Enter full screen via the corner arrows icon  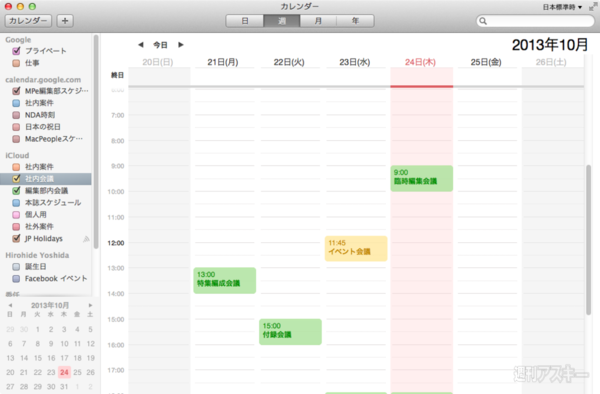point(593,7)
